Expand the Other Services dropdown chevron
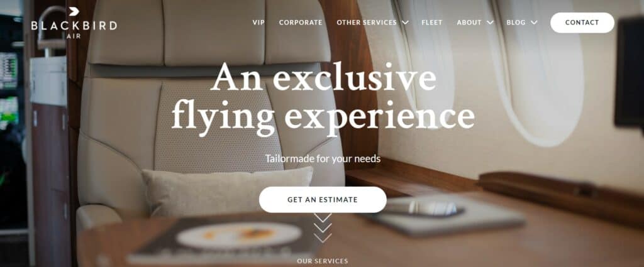Image resolution: width=644 pixels, height=267 pixels. coord(406,23)
